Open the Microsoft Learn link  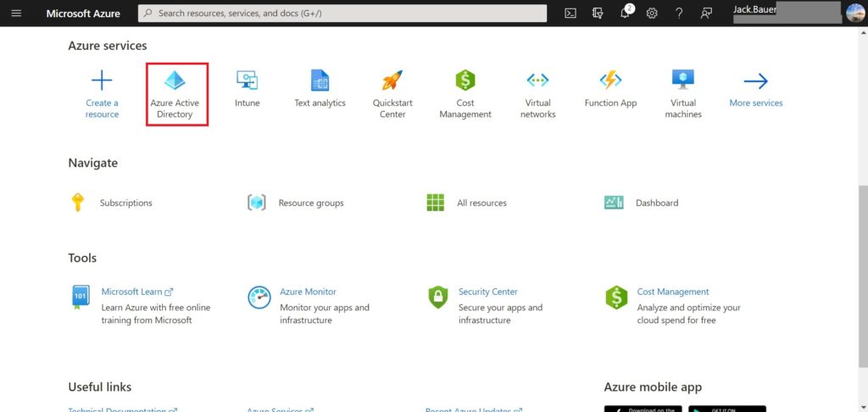[x=136, y=292]
